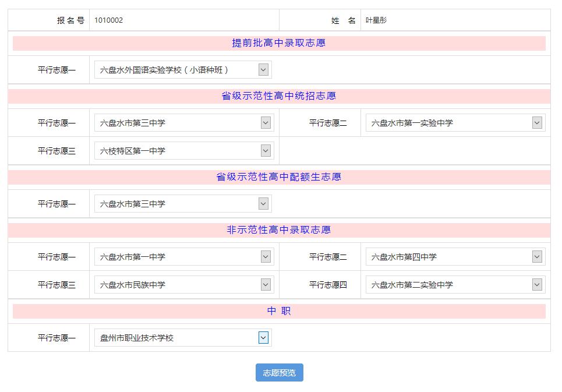Viewport: 562px width, 392px height.
Task: Expand the 六盘水市第一中学 dropdown
Action: click(x=183, y=257)
